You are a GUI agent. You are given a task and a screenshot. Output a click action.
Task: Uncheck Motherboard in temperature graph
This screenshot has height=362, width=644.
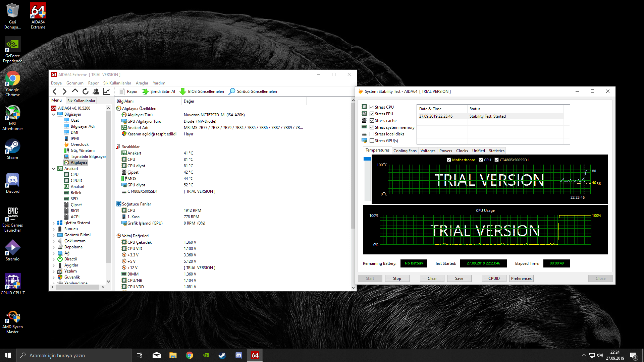click(x=449, y=160)
